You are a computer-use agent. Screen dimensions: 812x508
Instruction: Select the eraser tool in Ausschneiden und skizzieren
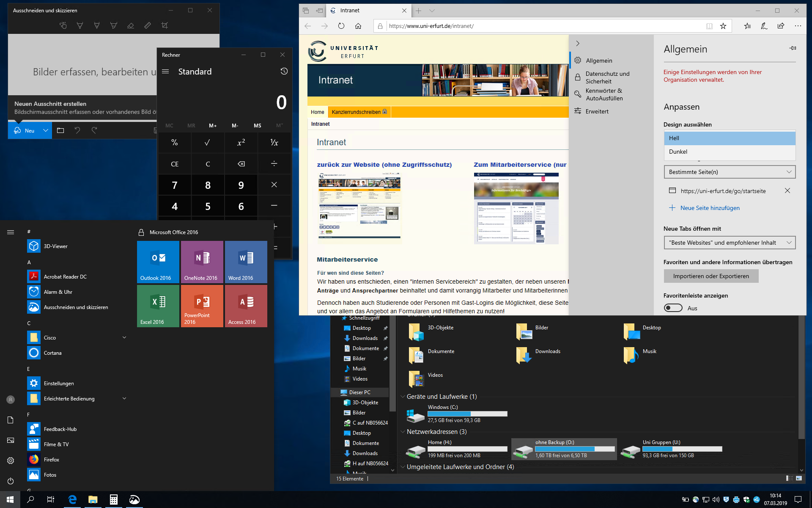click(x=131, y=26)
